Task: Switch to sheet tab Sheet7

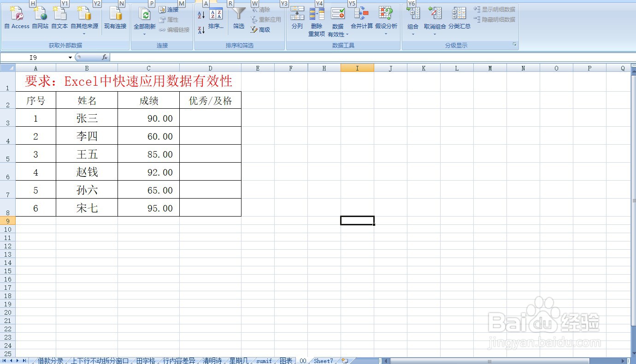Action: (324, 361)
